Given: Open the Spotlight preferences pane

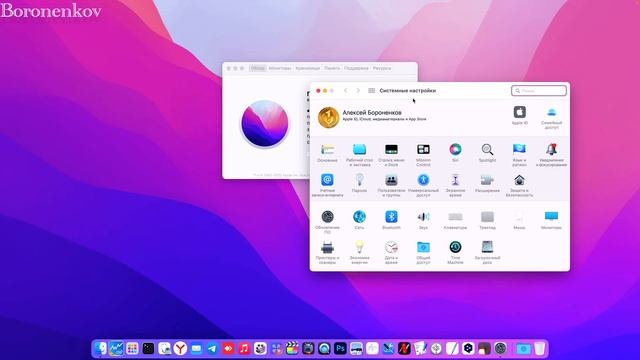Looking at the screenshot, I should 487,150.
